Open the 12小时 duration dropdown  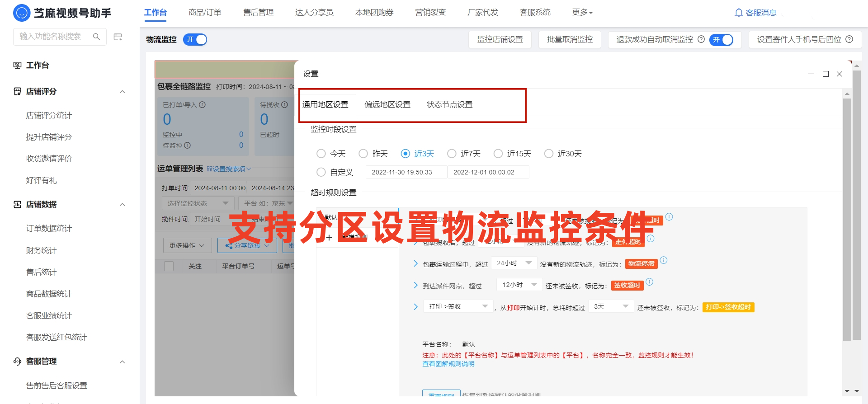[x=519, y=285]
